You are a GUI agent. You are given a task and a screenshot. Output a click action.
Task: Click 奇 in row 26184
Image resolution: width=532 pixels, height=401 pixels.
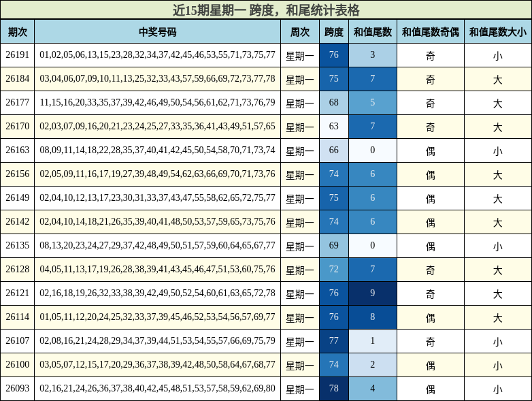(x=430, y=80)
